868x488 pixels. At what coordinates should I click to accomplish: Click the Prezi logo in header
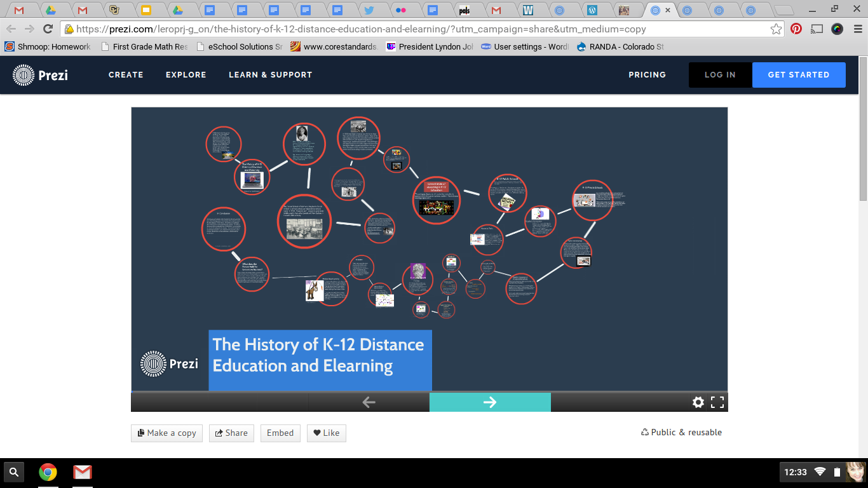40,75
